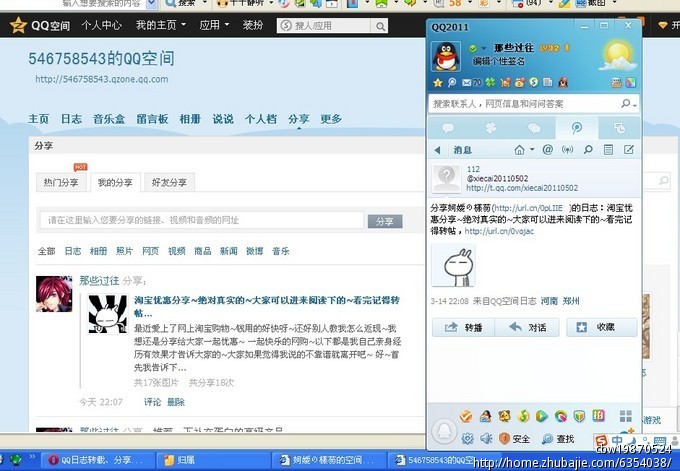Compose new microblog with pencil icon
This screenshot has width=680, height=471.
[628, 150]
